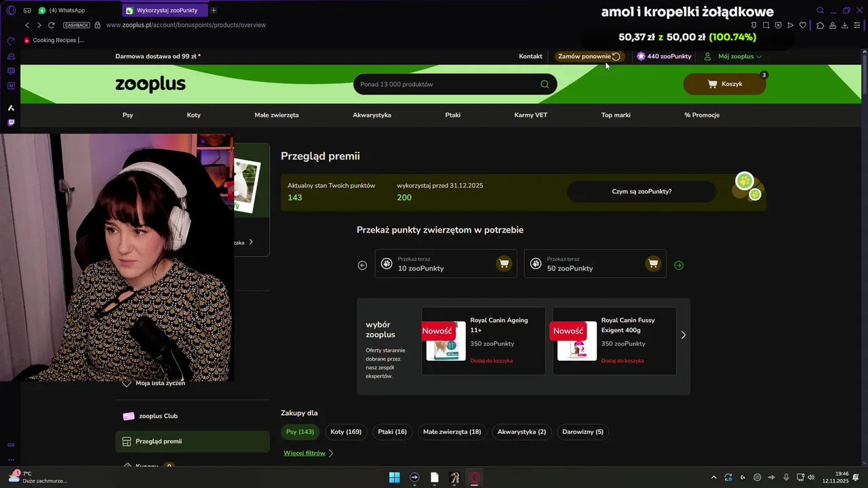Image resolution: width=868 pixels, height=488 pixels.
Task: Show hidden system tray icons
Action: click(x=713, y=478)
